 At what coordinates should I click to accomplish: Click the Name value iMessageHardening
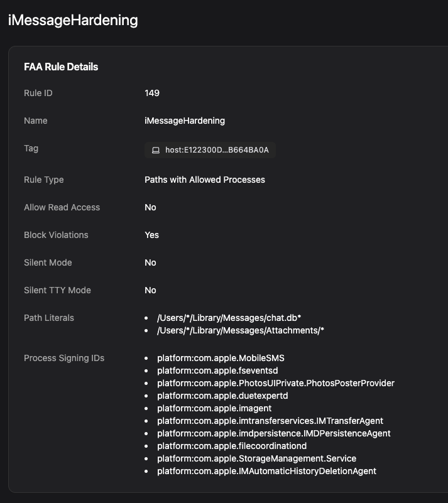coord(185,121)
